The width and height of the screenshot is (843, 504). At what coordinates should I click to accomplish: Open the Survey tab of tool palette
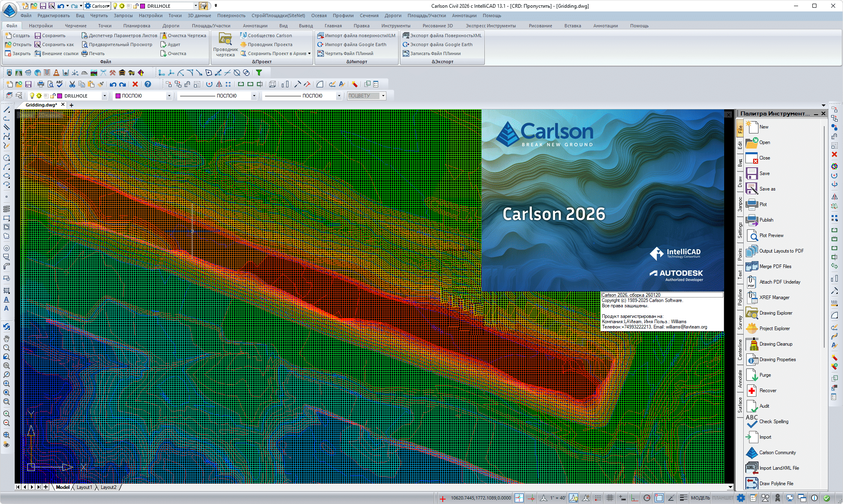(740, 322)
